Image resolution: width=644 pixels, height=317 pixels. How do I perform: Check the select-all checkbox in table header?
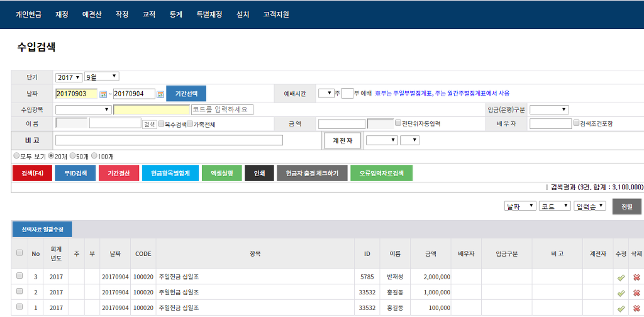pos(19,253)
